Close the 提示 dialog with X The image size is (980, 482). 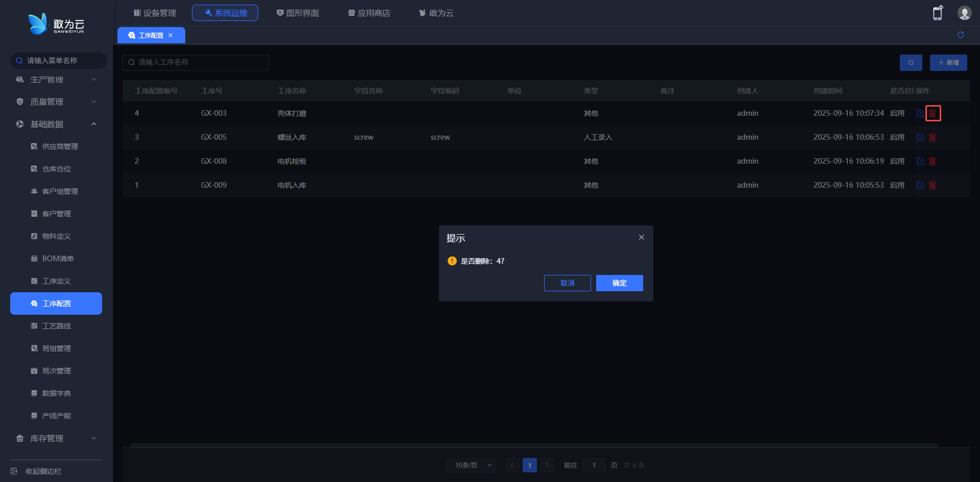click(642, 237)
